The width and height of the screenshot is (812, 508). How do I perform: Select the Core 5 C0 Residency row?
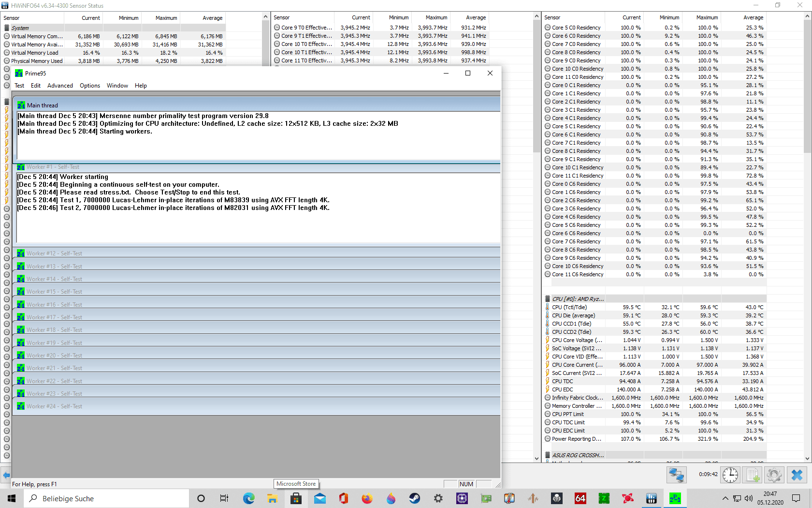click(x=655, y=28)
